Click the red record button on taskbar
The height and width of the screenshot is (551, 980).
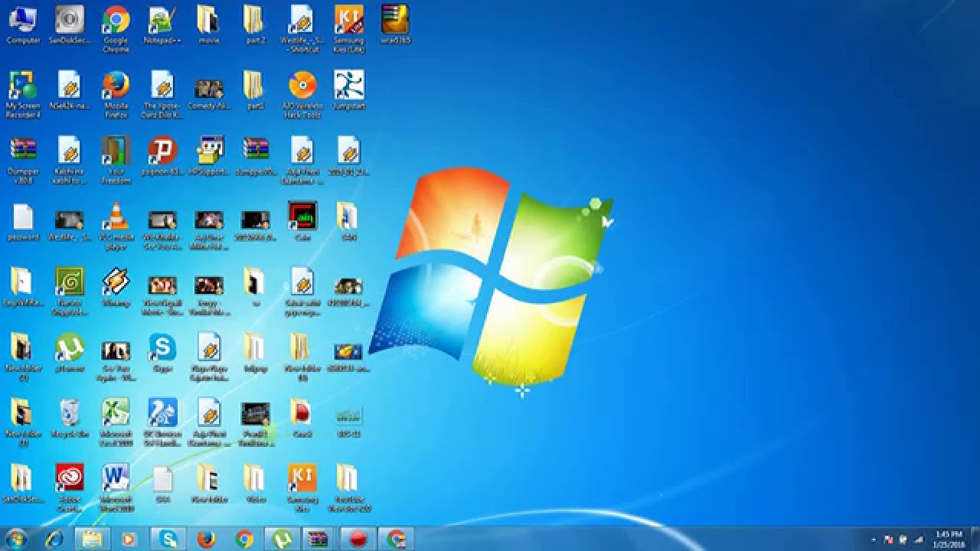[x=358, y=540]
